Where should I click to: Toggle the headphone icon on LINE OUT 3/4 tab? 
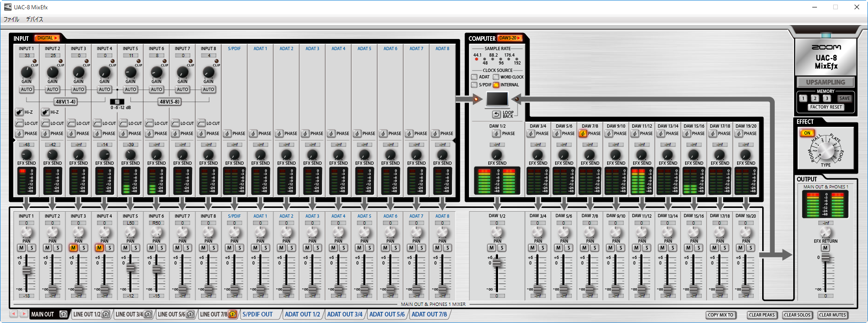148,314
